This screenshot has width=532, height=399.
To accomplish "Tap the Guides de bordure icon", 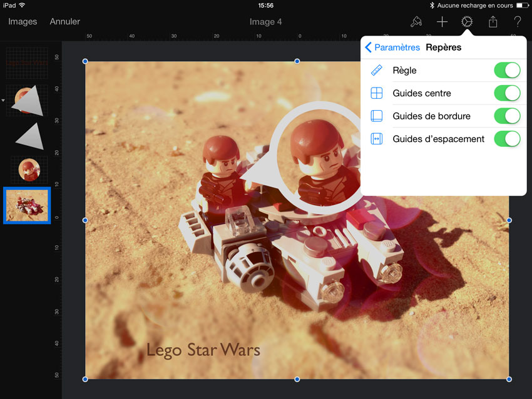I will point(377,116).
